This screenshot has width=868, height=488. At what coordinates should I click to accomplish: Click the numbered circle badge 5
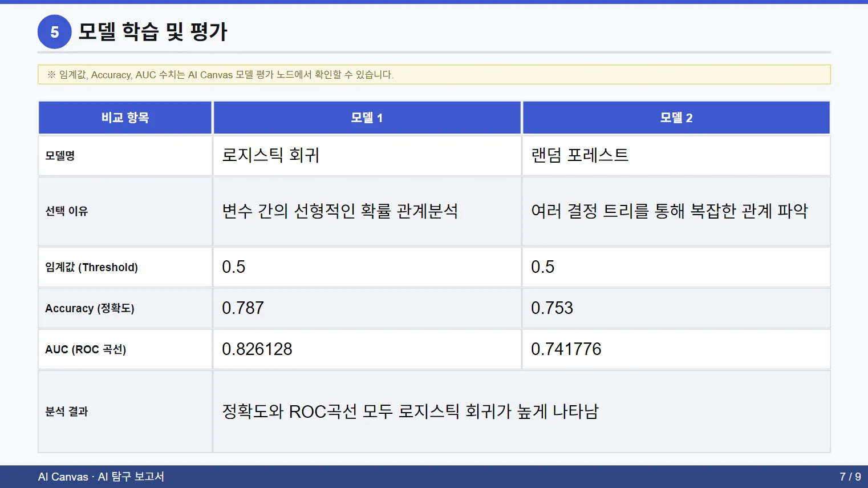(55, 32)
